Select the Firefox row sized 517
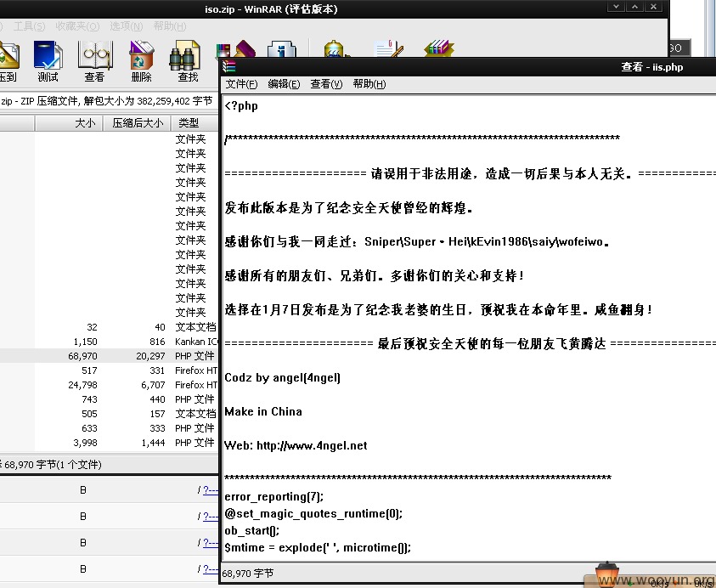Screen dimensions: 716x588 [109, 370]
